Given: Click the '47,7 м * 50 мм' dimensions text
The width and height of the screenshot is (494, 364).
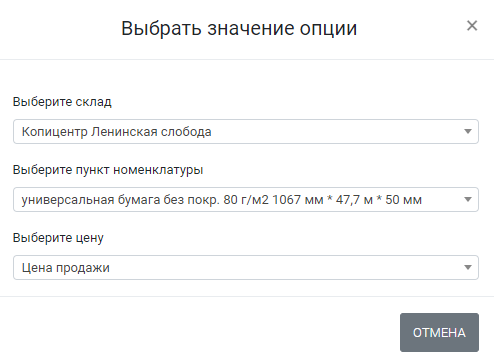Looking at the screenshot, I should (379, 200).
